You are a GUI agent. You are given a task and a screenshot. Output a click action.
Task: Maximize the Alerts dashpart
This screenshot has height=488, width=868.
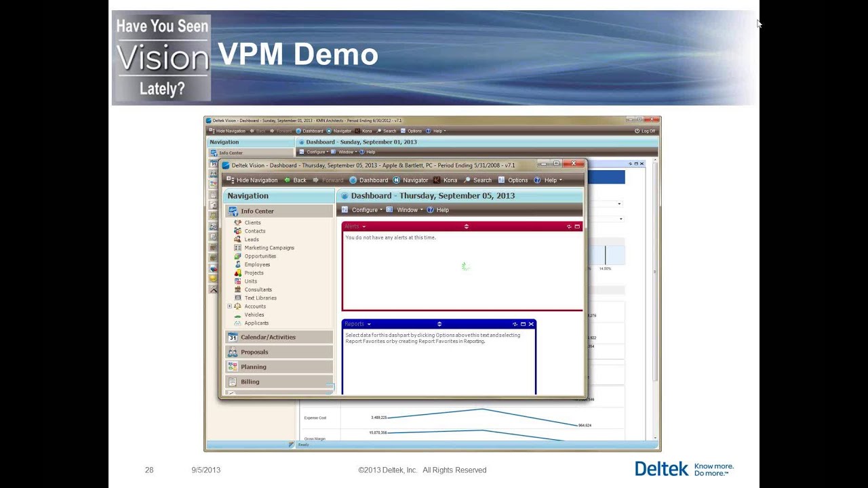577,226
